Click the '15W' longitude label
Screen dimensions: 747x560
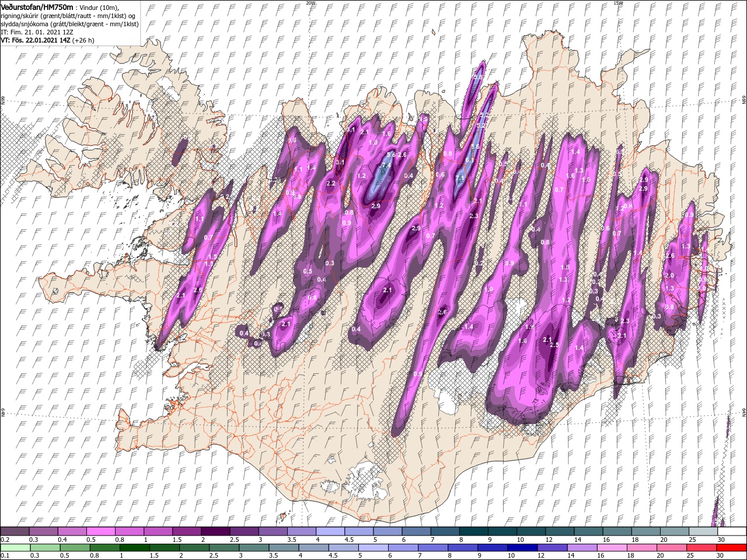tap(617, 3)
